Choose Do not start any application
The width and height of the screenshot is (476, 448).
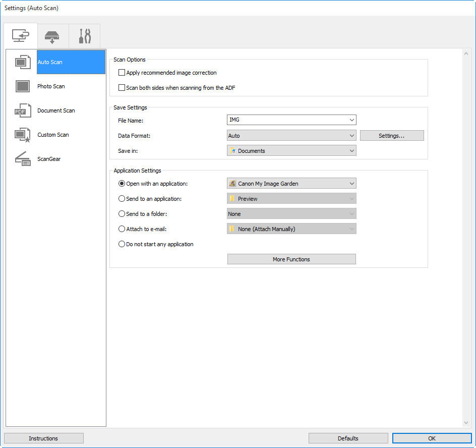(122, 244)
